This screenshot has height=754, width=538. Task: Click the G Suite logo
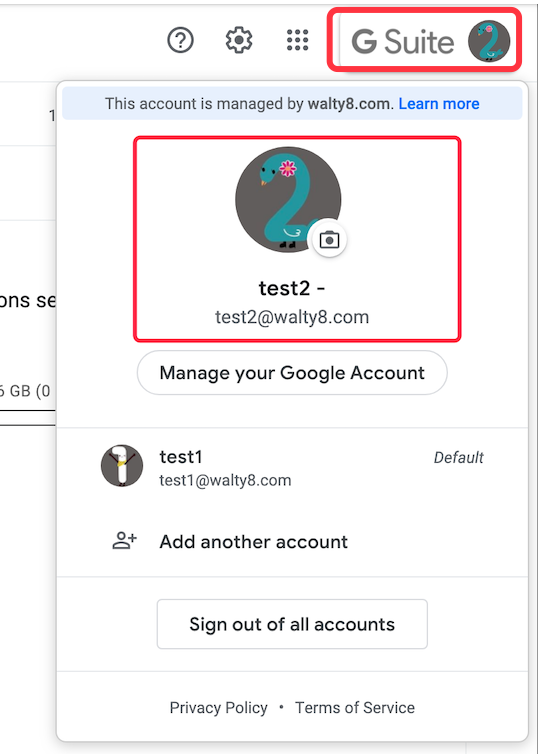403,41
